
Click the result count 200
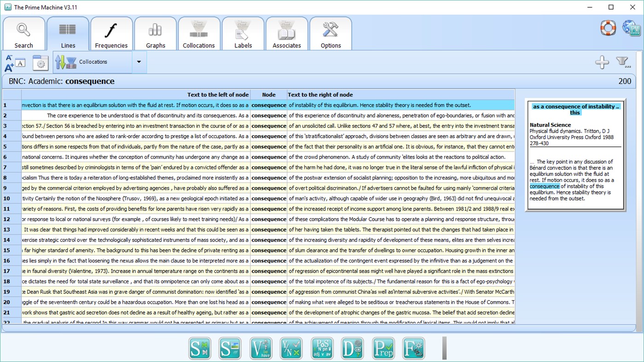[x=625, y=82]
